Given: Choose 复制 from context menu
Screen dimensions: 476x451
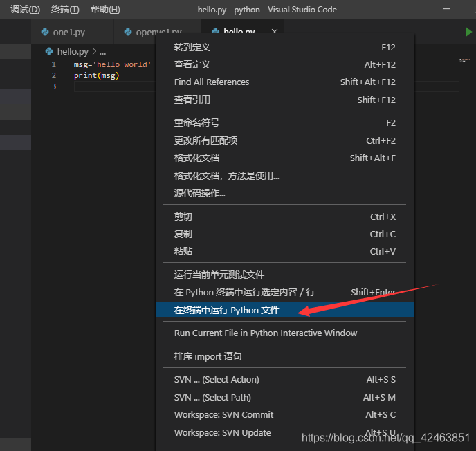Looking at the screenshot, I should 285,234.
